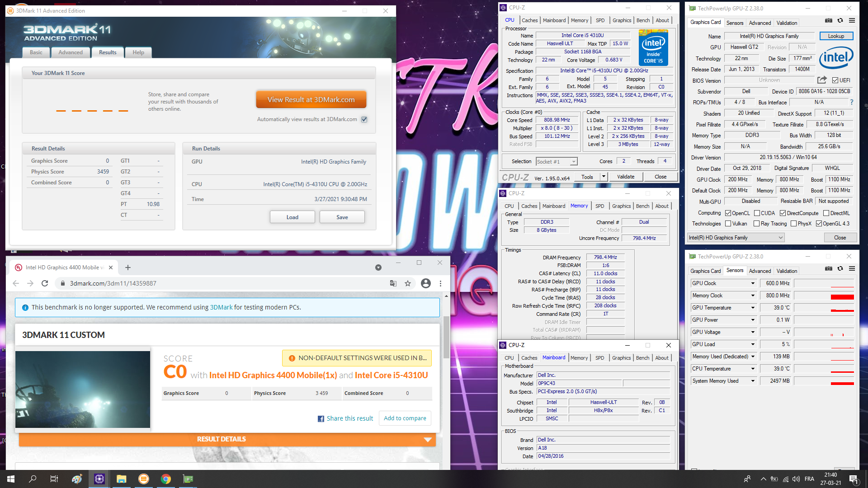Click camera icon in GPU-Z Sensors window
The width and height of the screenshot is (868, 488).
click(x=828, y=269)
